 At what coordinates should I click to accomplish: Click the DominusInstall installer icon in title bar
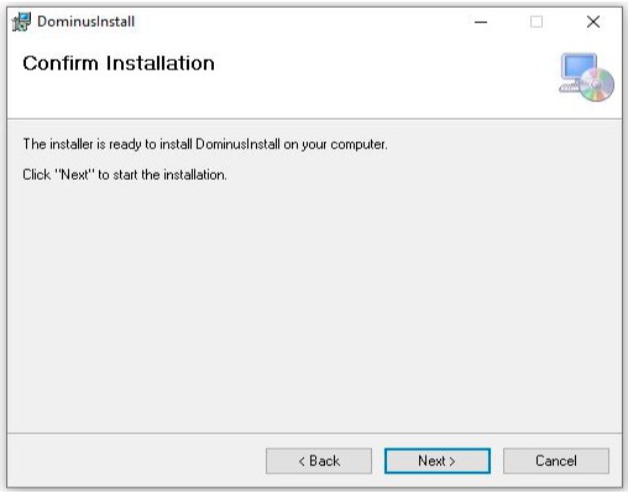[x=21, y=22]
